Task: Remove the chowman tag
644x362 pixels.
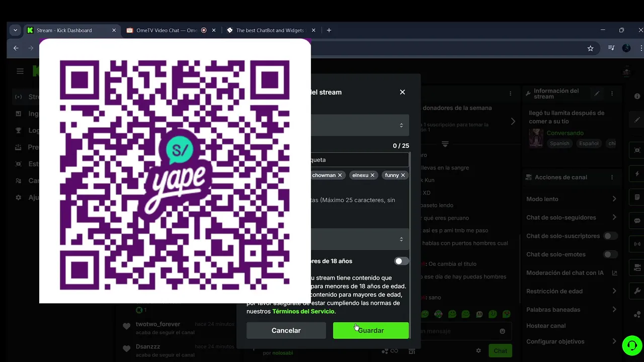Action: coord(340,175)
